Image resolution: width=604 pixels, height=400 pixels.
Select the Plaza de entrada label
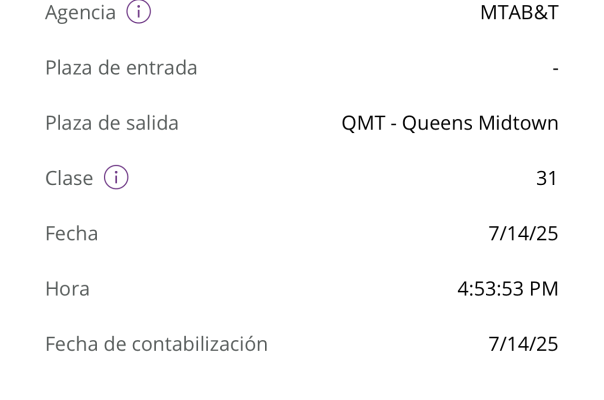tap(121, 69)
